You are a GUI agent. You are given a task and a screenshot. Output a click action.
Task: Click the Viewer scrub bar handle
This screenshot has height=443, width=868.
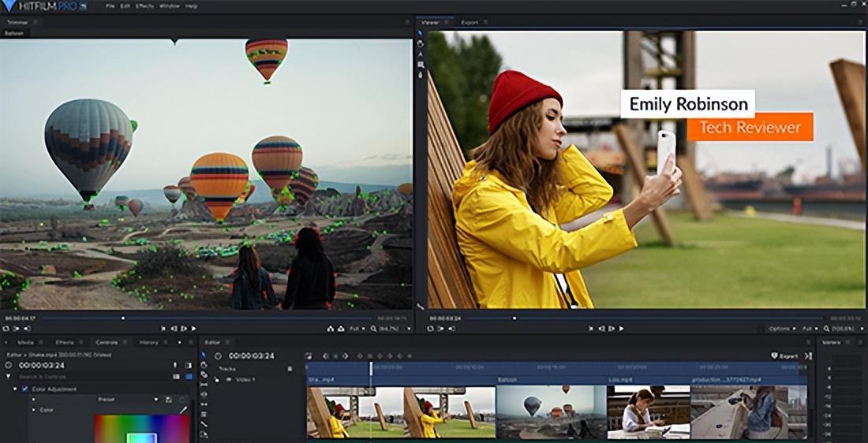pos(514,318)
